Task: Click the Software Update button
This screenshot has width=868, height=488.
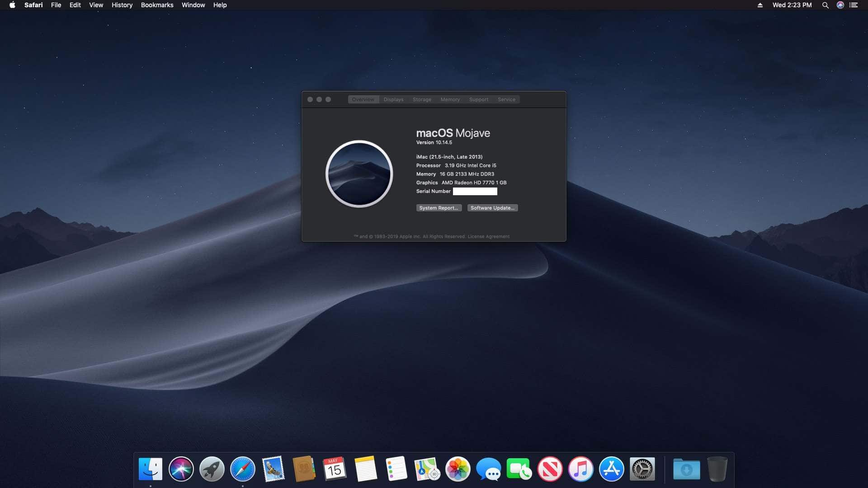Action: click(x=492, y=208)
